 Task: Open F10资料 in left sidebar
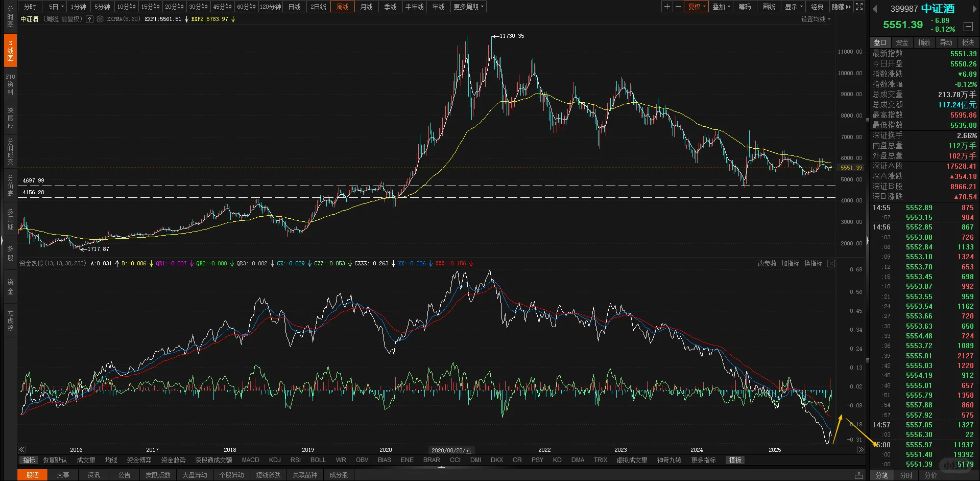10,84
